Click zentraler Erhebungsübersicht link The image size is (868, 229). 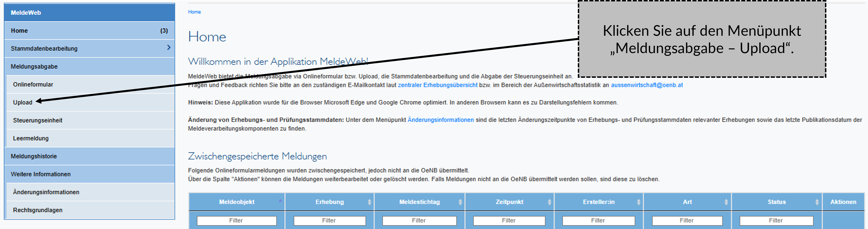click(437, 85)
